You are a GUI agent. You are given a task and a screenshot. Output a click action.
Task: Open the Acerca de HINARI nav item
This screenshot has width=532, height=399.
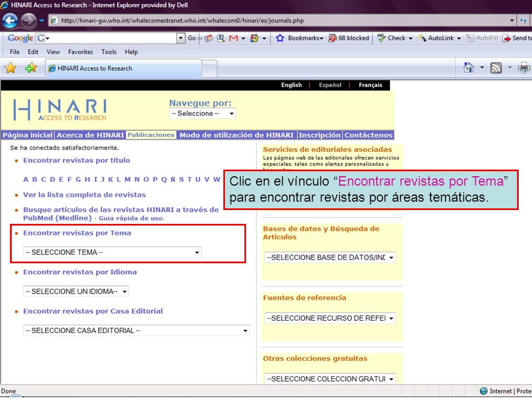click(x=90, y=135)
